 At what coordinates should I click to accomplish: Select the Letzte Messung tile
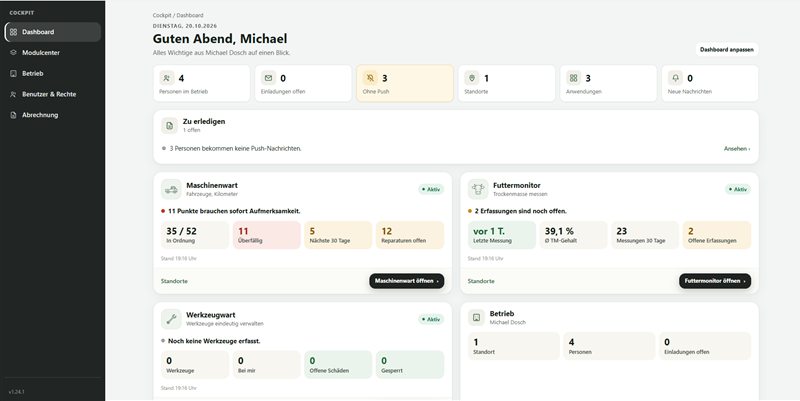coord(502,235)
